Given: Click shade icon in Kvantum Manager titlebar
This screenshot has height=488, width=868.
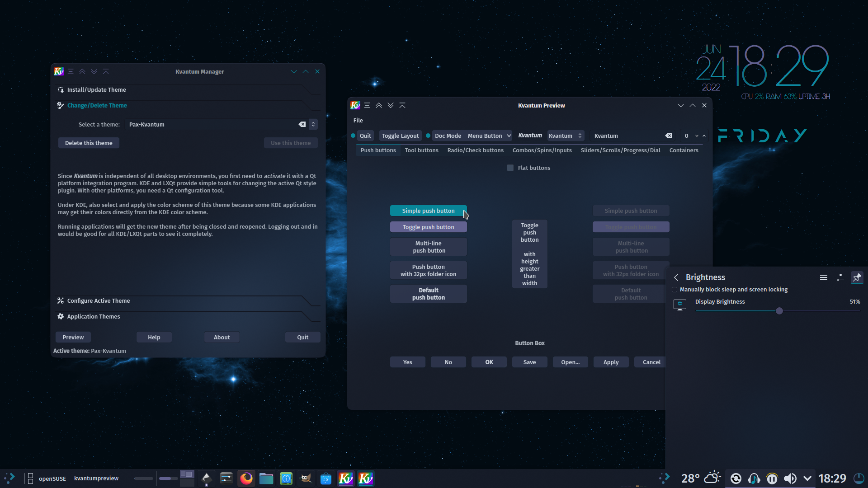Looking at the screenshot, I should [x=106, y=71].
